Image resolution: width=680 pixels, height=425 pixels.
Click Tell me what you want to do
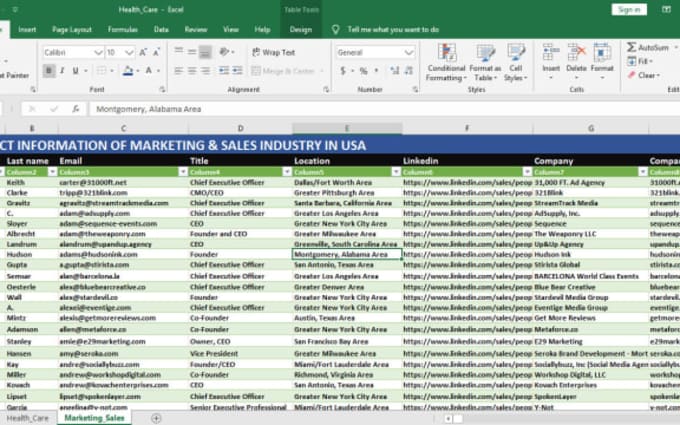pos(393,29)
